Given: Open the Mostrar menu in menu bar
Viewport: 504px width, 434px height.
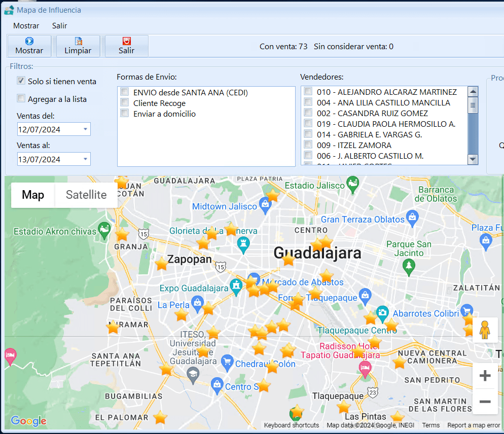Looking at the screenshot, I should point(26,26).
